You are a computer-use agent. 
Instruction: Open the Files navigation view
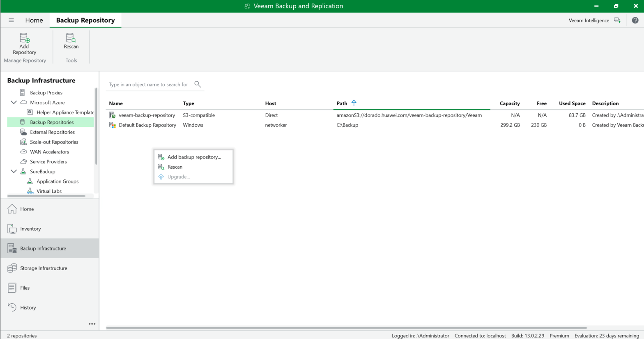point(50,288)
